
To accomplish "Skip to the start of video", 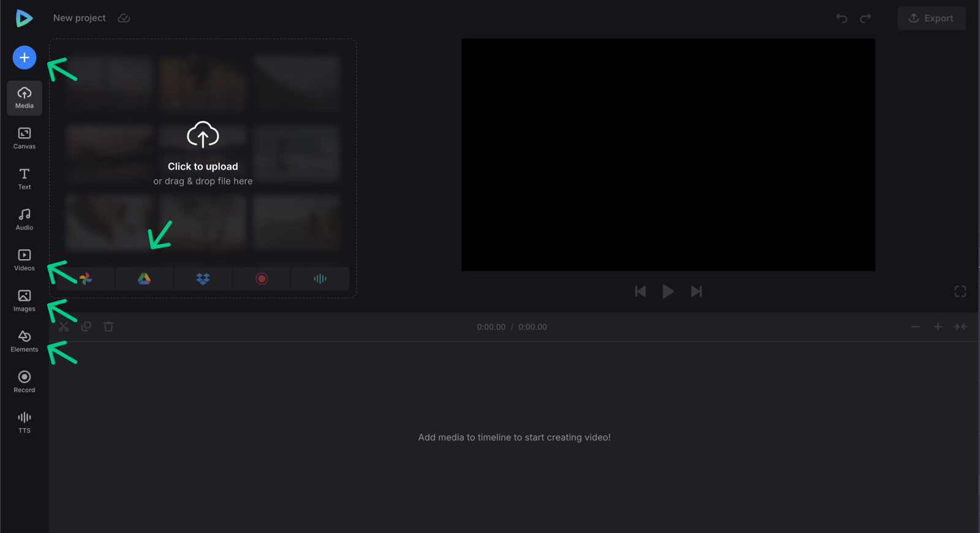I will 641,292.
